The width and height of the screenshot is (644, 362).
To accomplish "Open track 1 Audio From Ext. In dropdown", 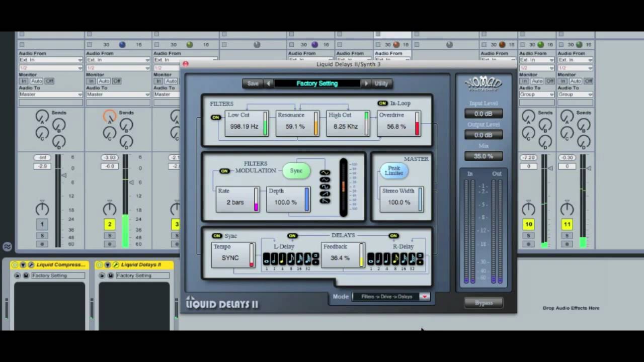I will coord(50,60).
